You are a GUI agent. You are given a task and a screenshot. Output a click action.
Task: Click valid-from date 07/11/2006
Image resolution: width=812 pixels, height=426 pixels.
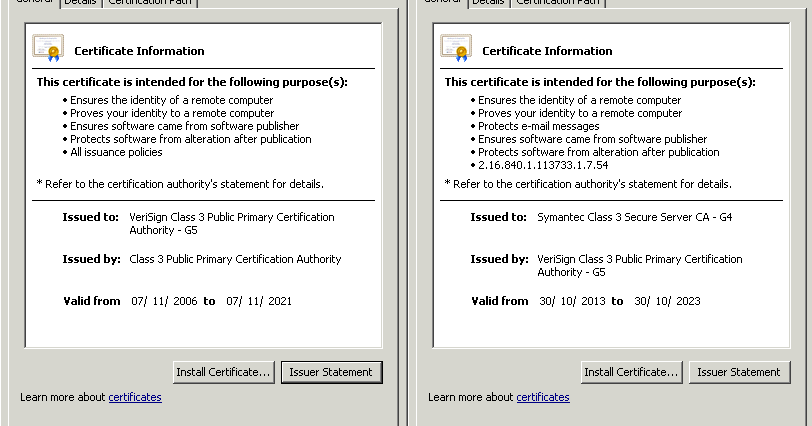click(x=164, y=301)
